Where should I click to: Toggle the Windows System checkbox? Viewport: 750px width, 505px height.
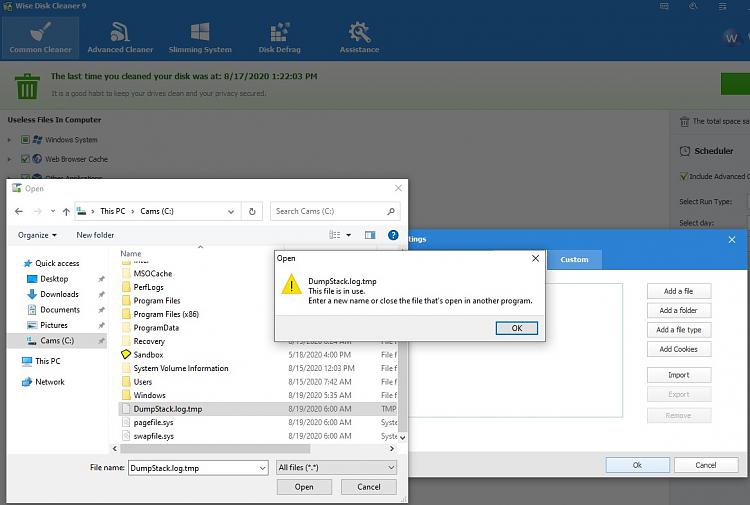25,140
